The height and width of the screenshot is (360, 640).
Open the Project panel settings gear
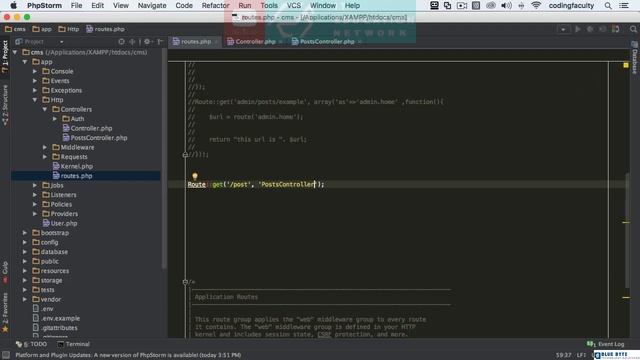[147, 42]
